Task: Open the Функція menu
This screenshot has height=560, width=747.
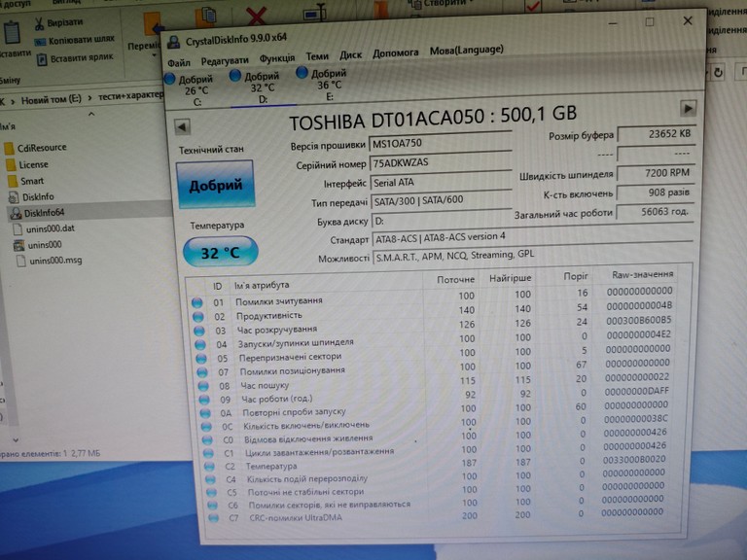Action: pos(277,58)
